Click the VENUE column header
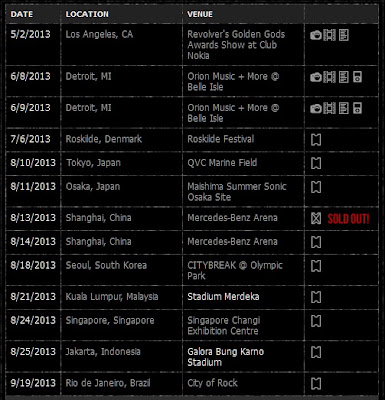The height and width of the screenshot is (400, 385). tap(200, 14)
